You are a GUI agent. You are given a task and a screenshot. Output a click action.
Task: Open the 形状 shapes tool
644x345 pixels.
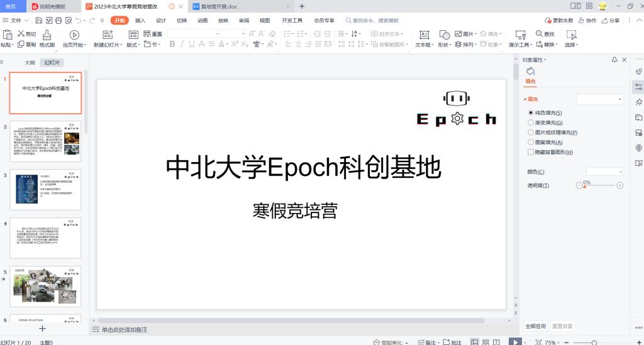[x=444, y=35]
